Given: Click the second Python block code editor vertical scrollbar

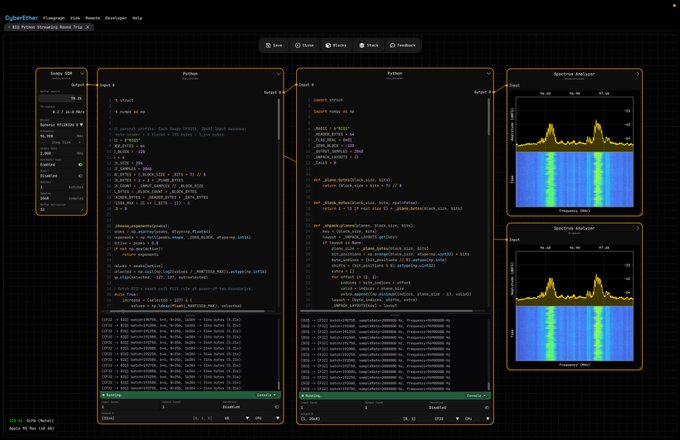Looking at the screenshot, I should point(489,117).
